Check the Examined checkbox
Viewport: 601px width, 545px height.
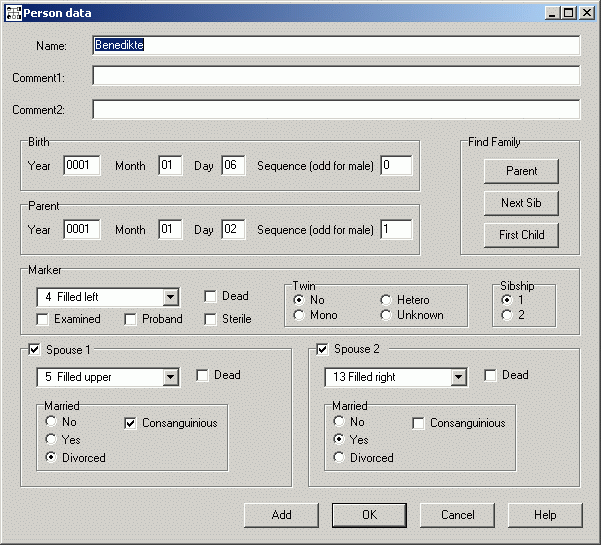(43, 319)
